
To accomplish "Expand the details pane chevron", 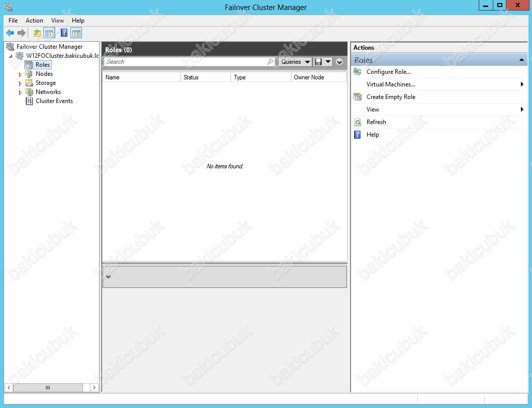I will click(x=108, y=277).
